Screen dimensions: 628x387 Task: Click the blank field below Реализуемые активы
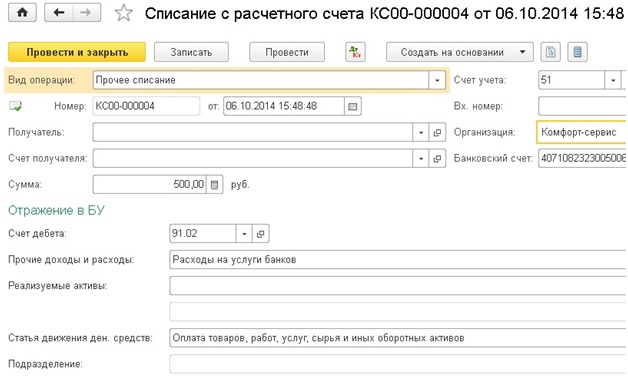(x=398, y=312)
